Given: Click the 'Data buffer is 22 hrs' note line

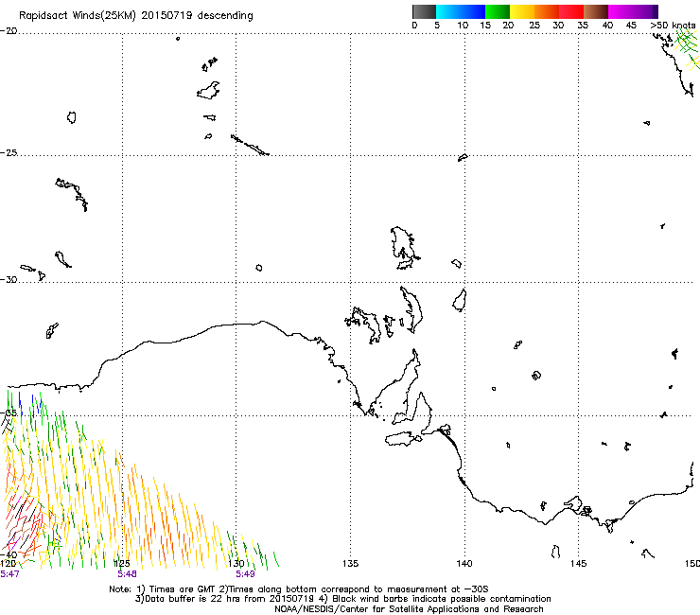Looking at the screenshot, I should [x=343, y=599].
